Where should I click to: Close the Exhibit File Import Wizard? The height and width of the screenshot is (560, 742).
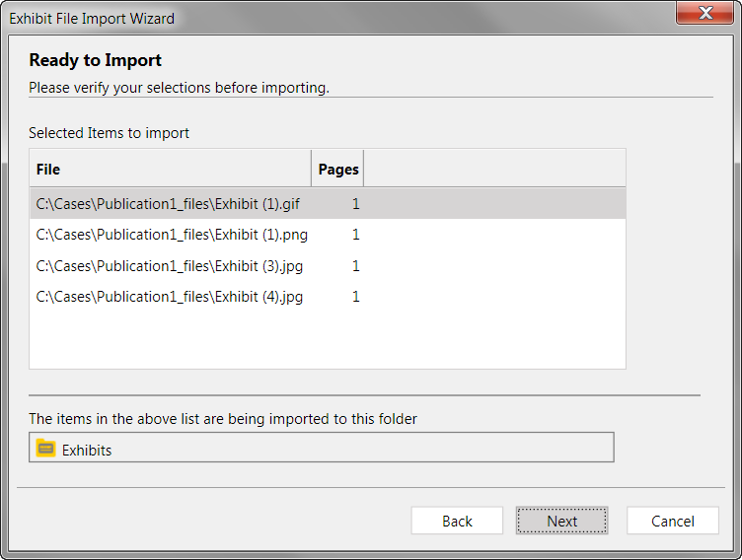point(705,12)
